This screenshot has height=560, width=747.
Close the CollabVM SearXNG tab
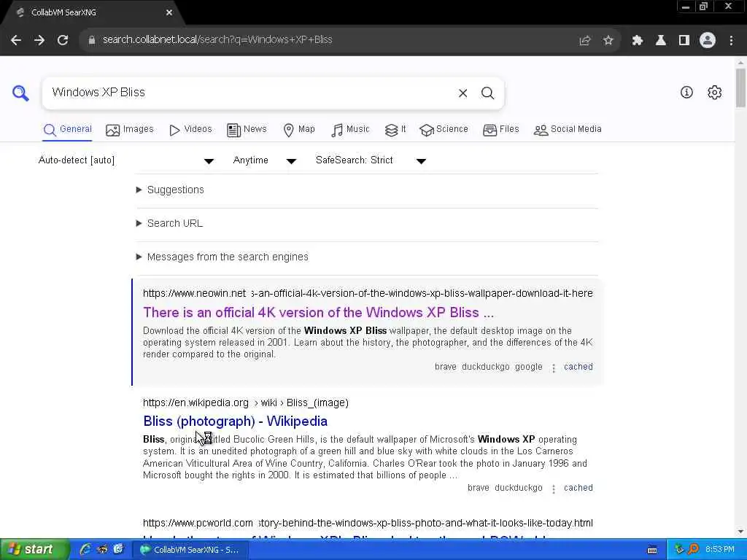pos(169,13)
